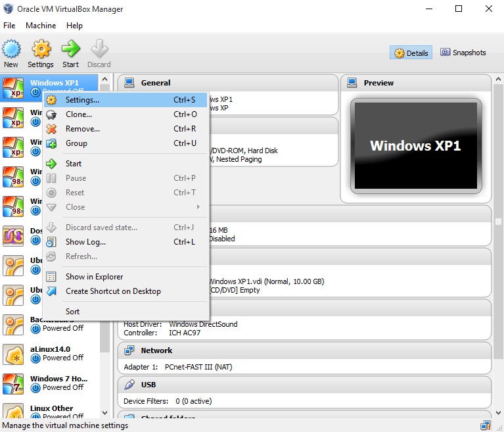Click the sheep icon beside Clone...
Screen dimensions: 504x432
point(51,114)
